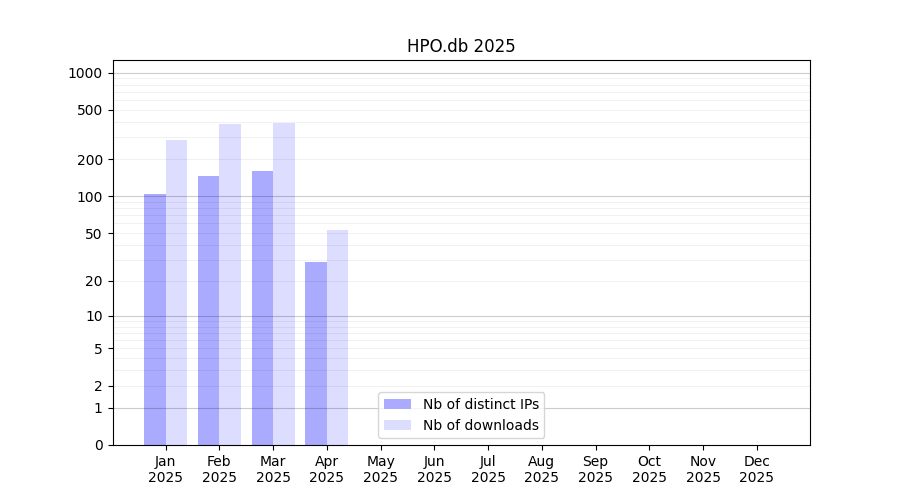Image resolution: width=900 pixels, height=500 pixels.
Task: Select the Dec 2025 x-axis label
Action: point(756,469)
